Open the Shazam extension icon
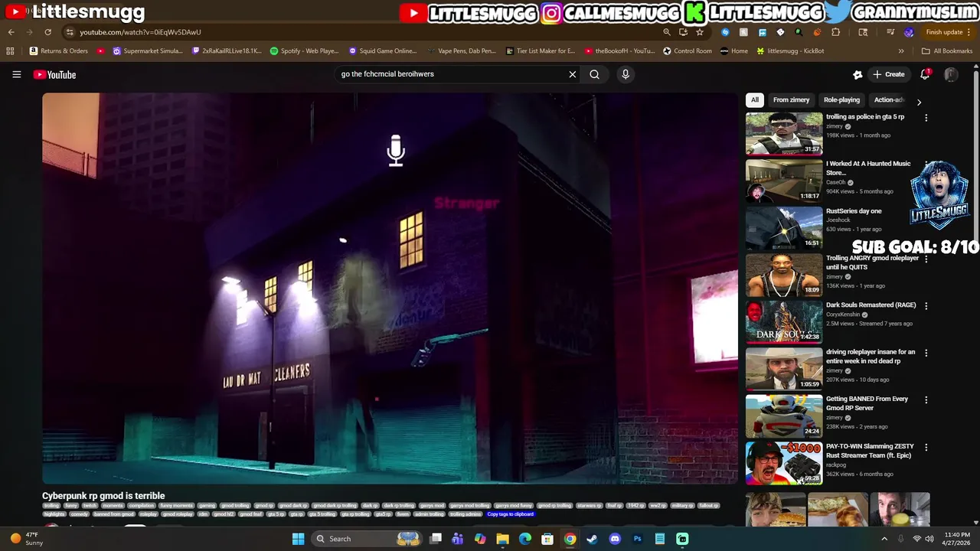980x551 pixels. coord(725,32)
